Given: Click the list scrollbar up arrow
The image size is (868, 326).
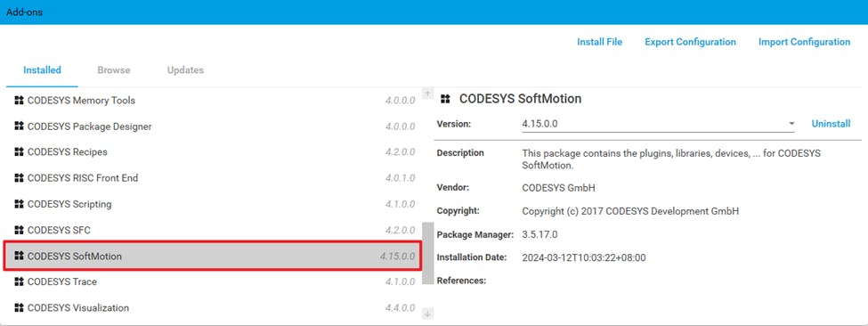Looking at the screenshot, I should point(427,94).
